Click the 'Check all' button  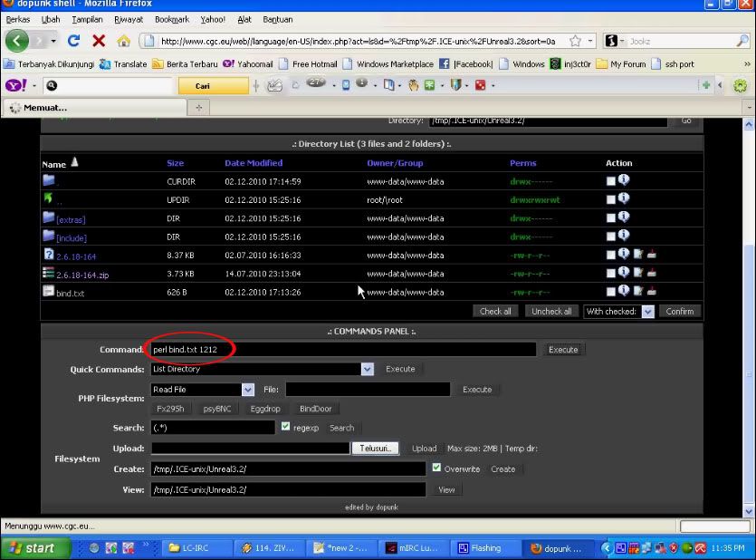pyautogui.click(x=495, y=311)
